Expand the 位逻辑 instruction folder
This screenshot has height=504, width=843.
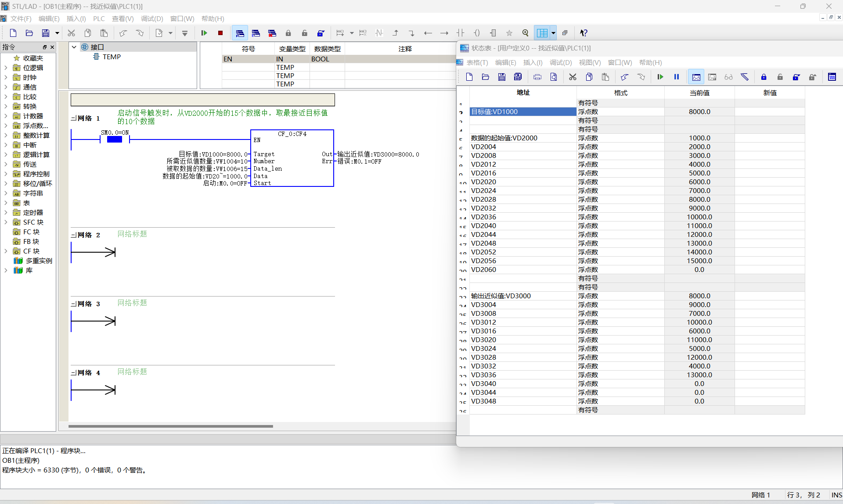6,68
